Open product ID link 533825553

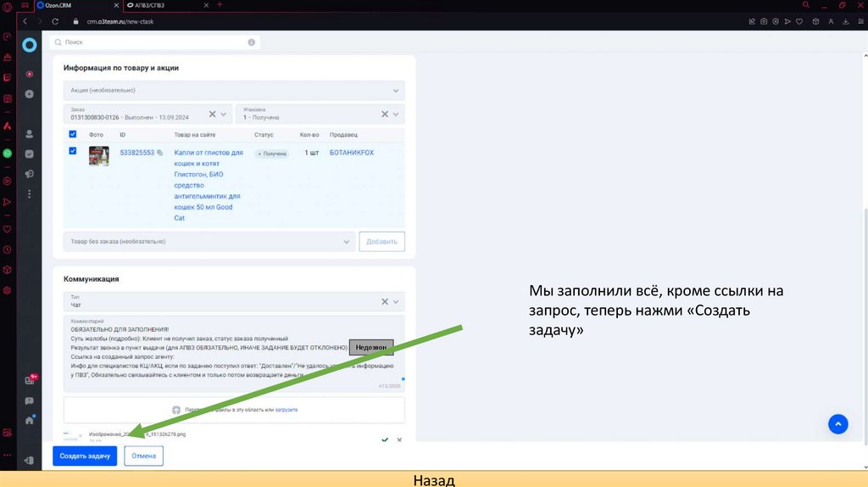(136, 153)
